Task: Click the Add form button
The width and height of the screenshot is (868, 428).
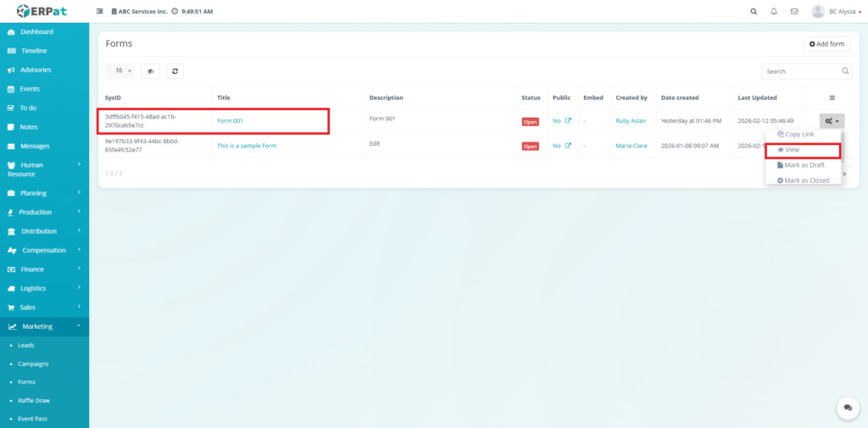Action: [x=826, y=44]
